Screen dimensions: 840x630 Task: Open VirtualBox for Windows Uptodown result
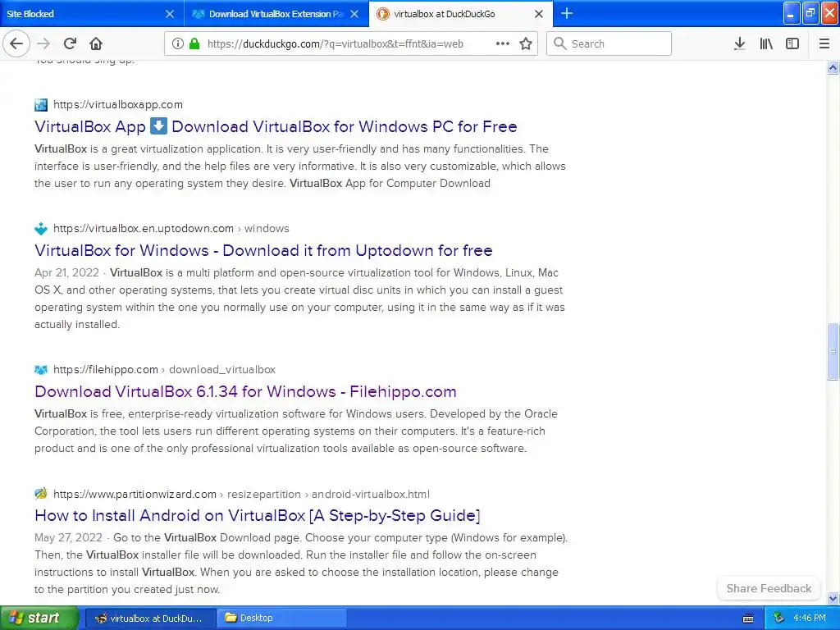coord(263,250)
